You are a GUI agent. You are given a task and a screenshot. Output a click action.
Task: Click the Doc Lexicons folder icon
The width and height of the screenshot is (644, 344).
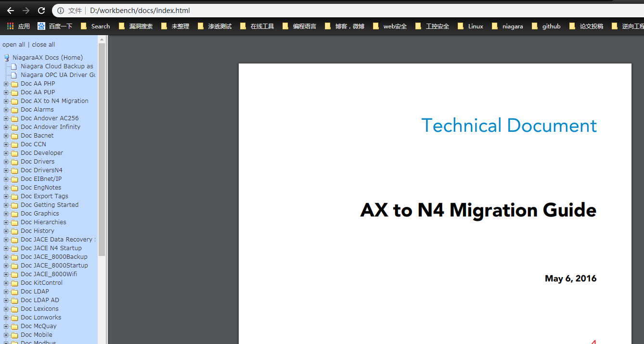click(14, 309)
